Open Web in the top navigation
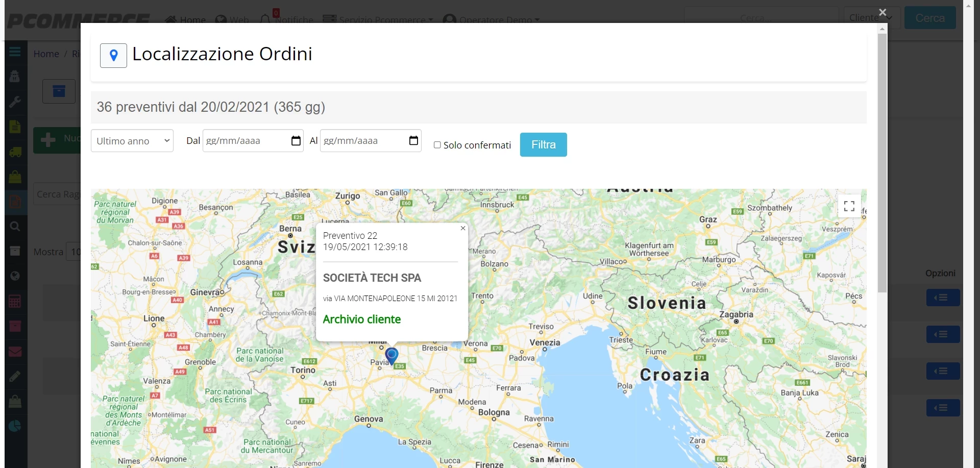This screenshot has width=980, height=468. click(232, 19)
